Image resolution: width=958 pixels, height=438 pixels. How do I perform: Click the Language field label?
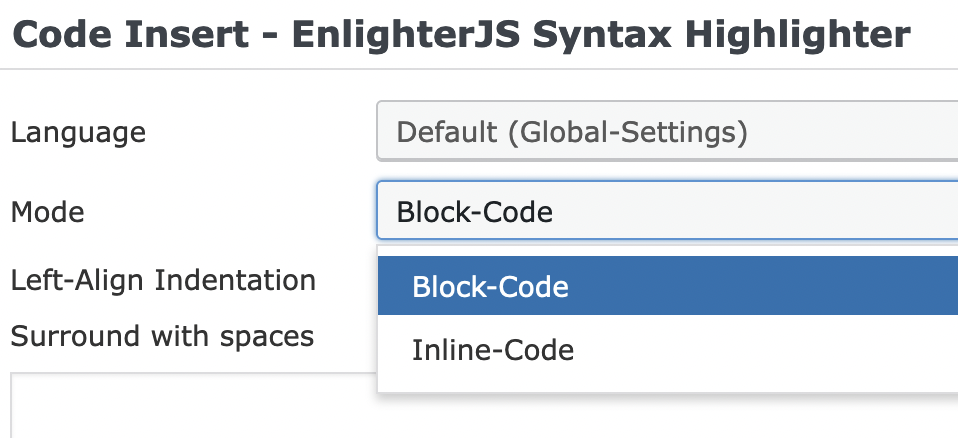[x=78, y=131]
